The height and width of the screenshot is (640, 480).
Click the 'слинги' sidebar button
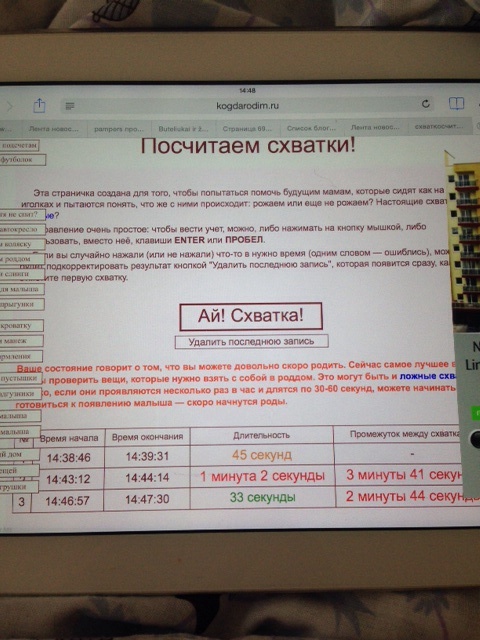click(21, 274)
